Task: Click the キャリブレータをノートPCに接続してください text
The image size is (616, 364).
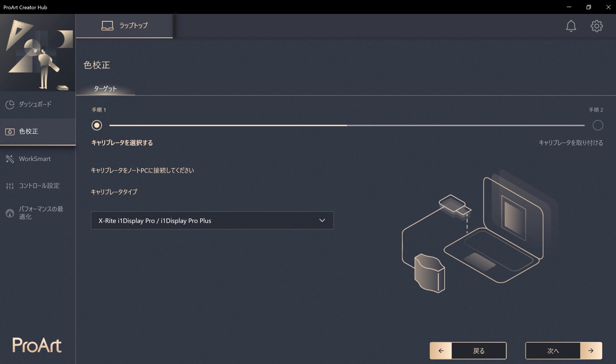Action: [x=142, y=170]
